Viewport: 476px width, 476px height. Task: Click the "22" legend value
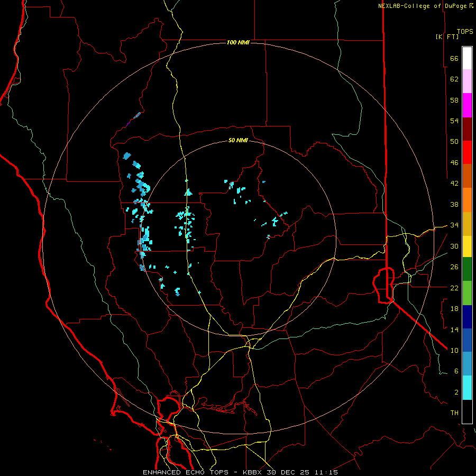454,288
